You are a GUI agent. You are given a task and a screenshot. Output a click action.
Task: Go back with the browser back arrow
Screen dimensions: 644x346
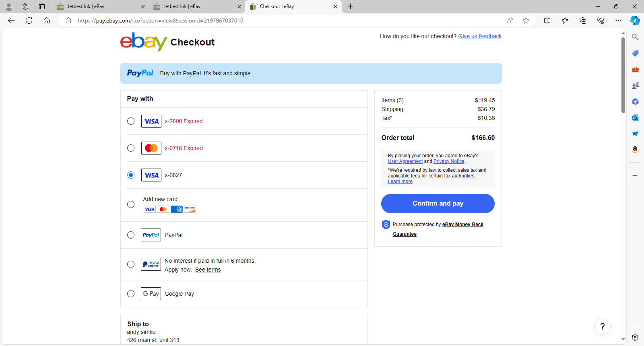(11, 21)
